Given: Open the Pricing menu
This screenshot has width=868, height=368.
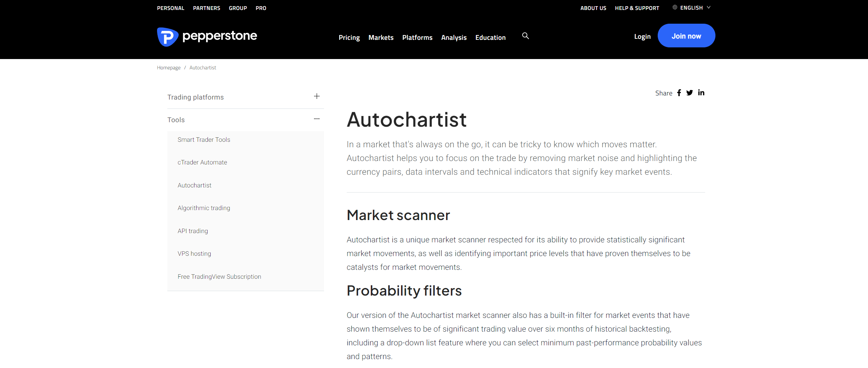Looking at the screenshot, I should pyautogui.click(x=349, y=37).
